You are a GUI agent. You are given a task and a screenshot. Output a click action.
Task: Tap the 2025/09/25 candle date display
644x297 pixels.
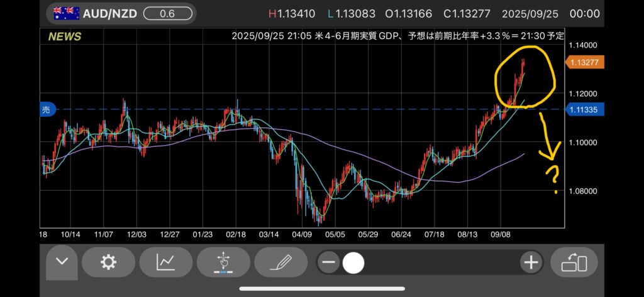point(532,13)
